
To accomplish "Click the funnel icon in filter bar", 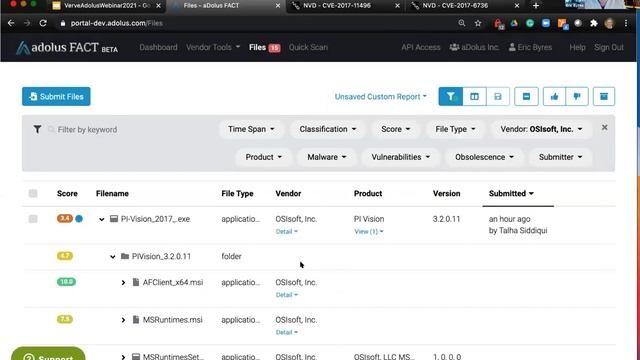I will [x=37, y=129].
